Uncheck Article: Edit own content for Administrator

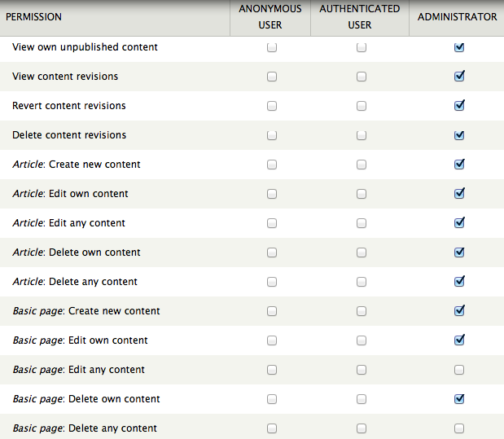click(x=459, y=194)
